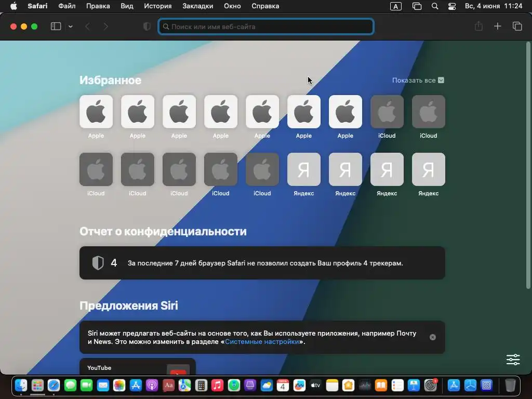
Task: Dismiss the Siri suggestions notice
Action: pyautogui.click(x=433, y=337)
